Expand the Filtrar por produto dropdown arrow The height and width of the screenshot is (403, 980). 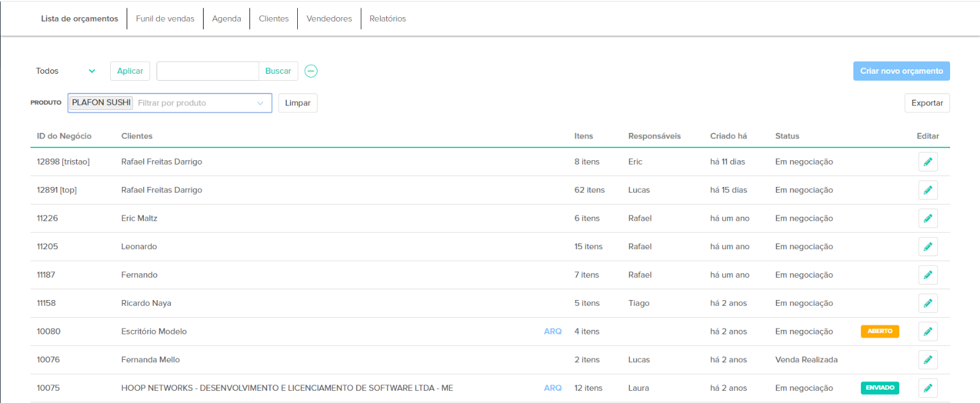[260, 103]
